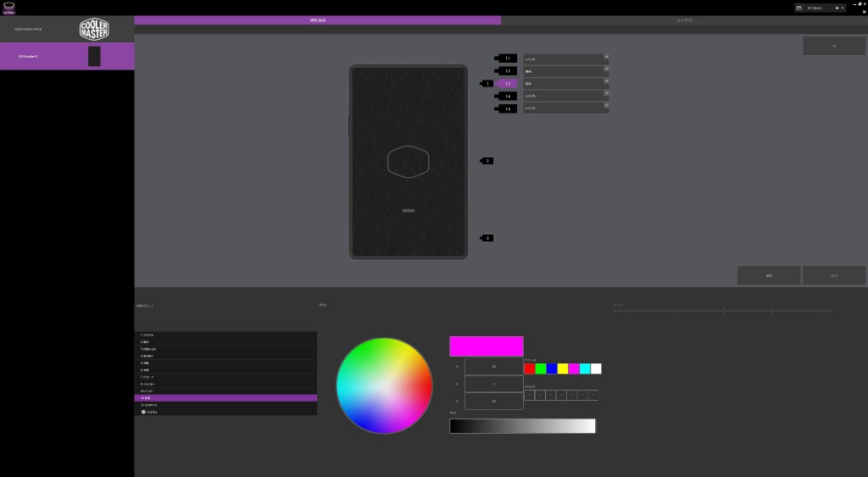868x477 pixels.
Task: Select lighting mode 7 in the ARGB mode list
Action: coord(225,377)
